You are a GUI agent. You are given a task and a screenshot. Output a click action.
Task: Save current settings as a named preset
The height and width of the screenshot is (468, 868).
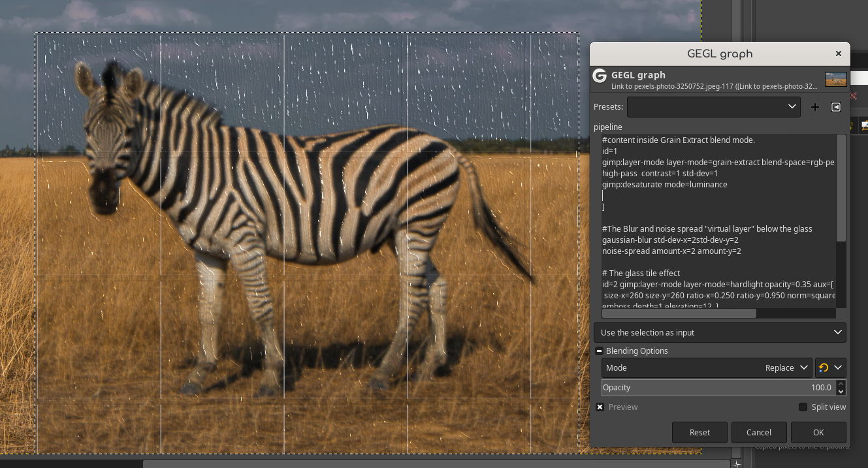(814, 107)
